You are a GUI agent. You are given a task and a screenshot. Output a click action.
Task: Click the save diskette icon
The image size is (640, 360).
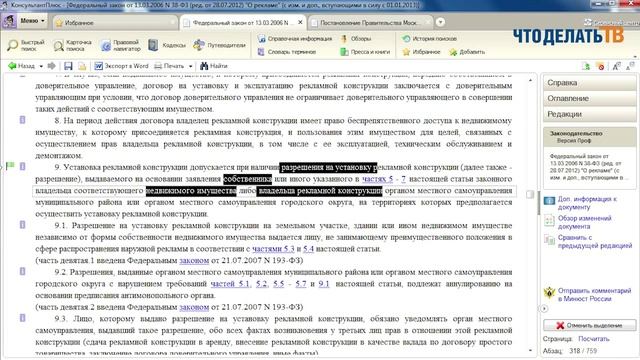[x=68, y=66]
